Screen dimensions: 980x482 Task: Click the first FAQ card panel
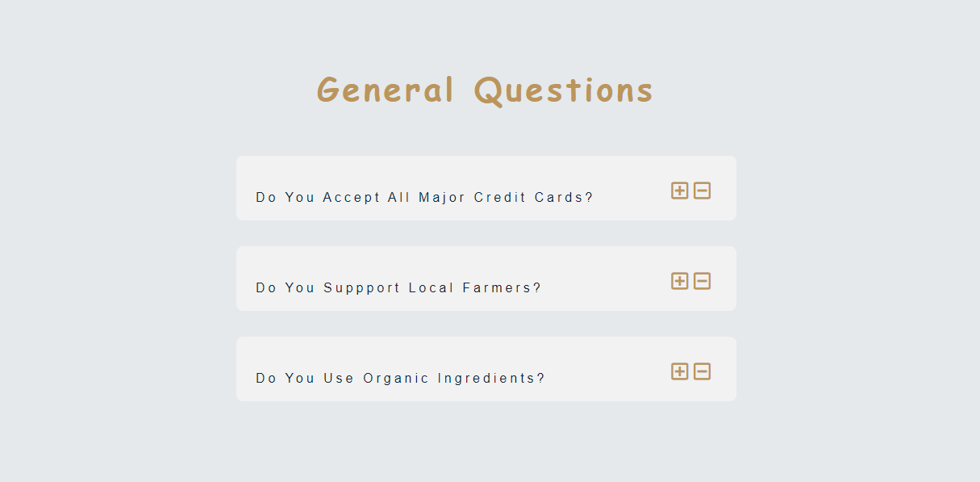point(486,187)
